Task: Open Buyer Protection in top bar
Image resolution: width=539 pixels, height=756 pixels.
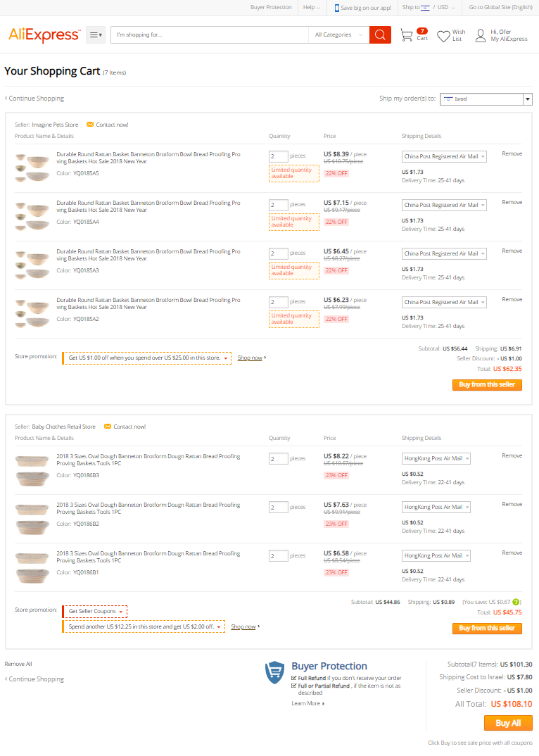Action: 271,7
